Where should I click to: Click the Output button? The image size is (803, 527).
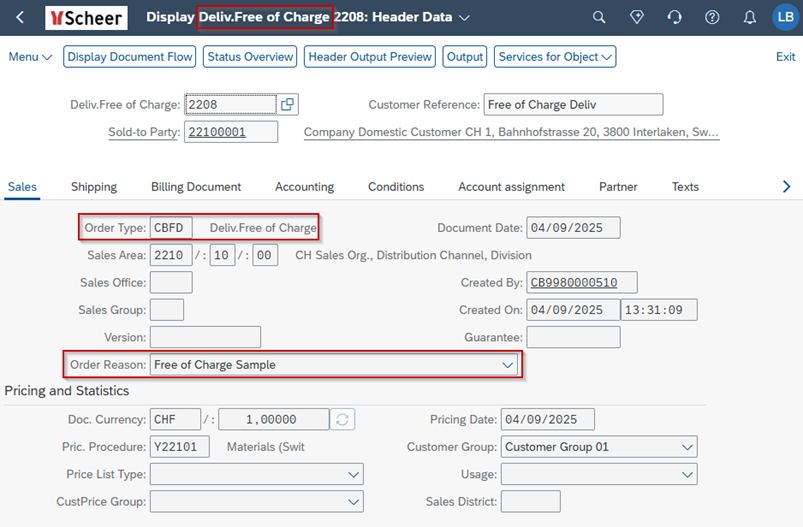[464, 57]
